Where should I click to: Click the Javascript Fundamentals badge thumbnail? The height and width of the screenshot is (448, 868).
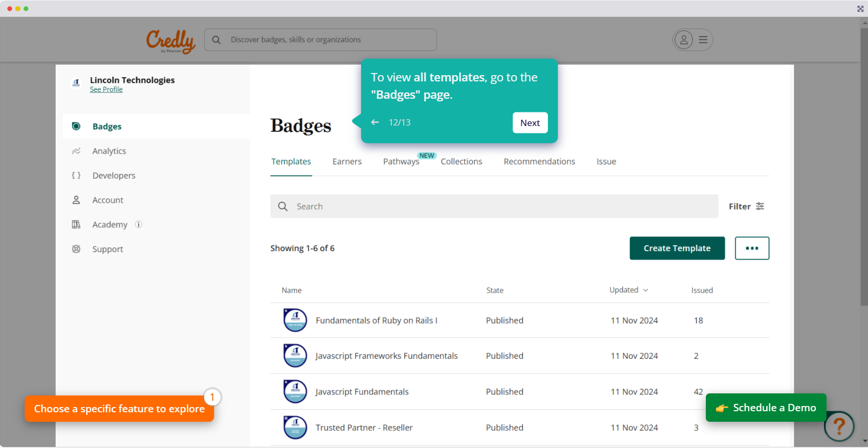tap(295, 392)
